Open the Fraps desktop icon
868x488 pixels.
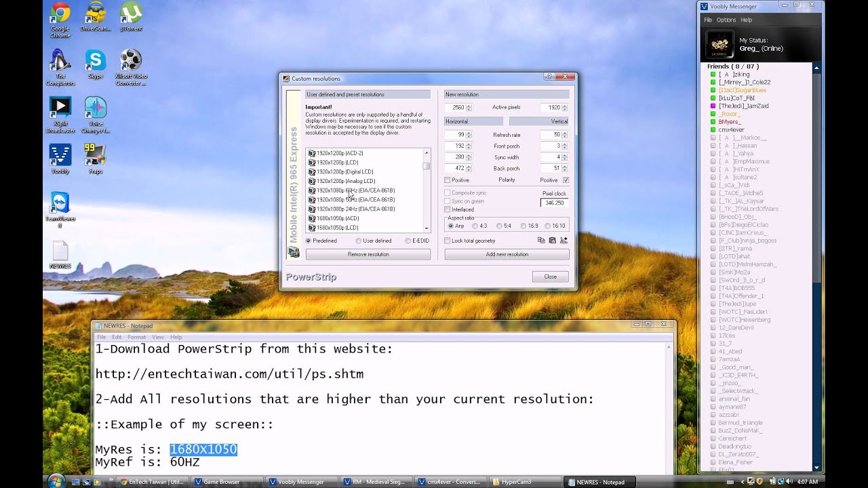95,159
